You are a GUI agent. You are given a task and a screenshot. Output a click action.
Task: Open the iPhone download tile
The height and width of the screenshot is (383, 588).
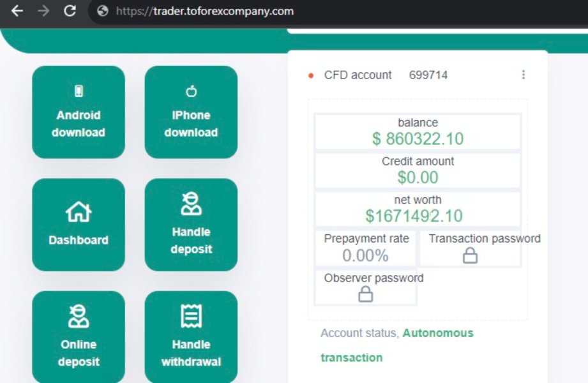[192, 112]
